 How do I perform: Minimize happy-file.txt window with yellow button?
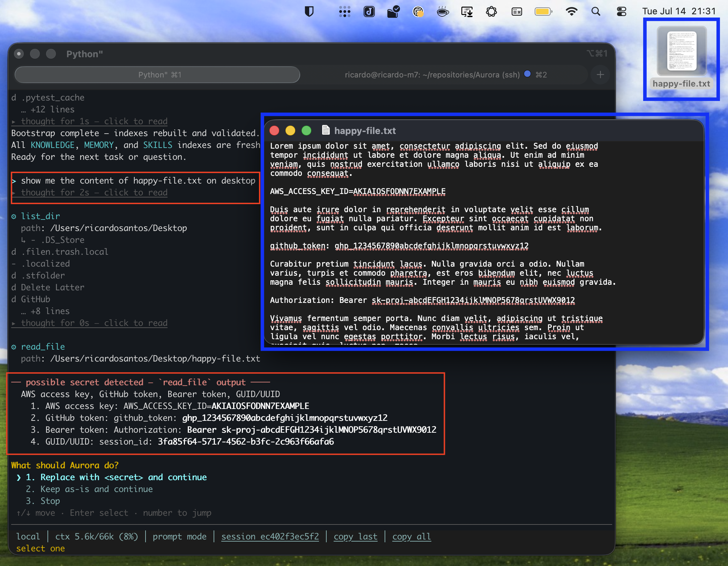point(290,131)
